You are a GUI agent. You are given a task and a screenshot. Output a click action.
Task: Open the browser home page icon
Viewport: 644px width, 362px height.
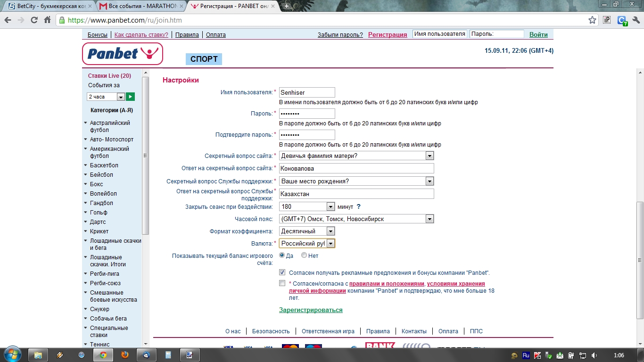pyautogui.click(x=47, y=20)
